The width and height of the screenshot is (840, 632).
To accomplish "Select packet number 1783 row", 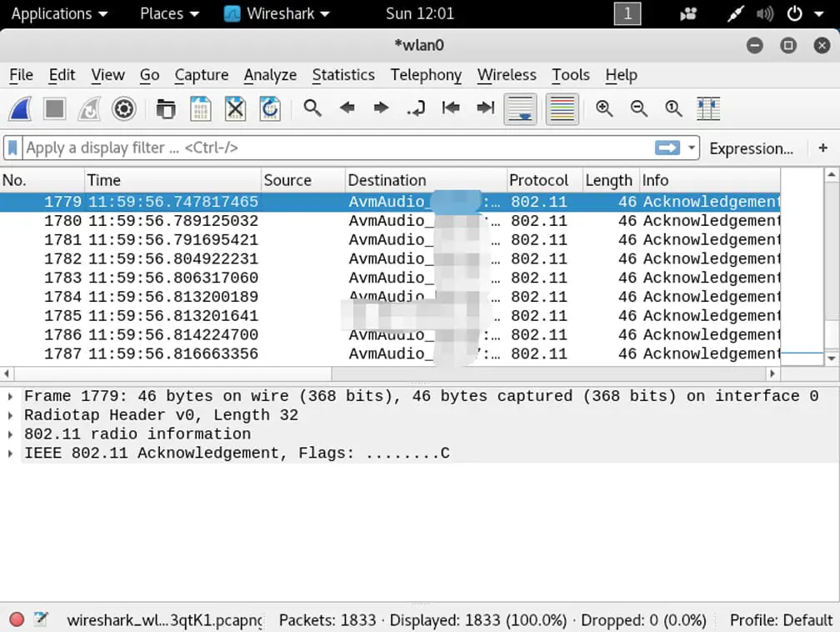I will (390, 278).
